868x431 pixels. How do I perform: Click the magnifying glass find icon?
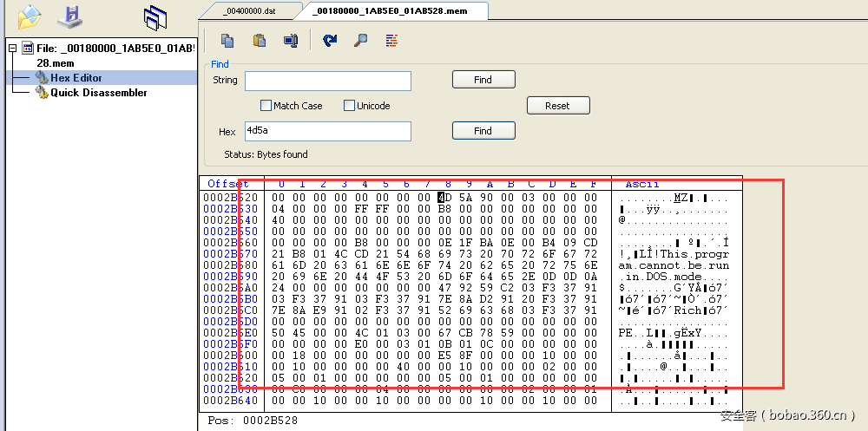(360, 40)
